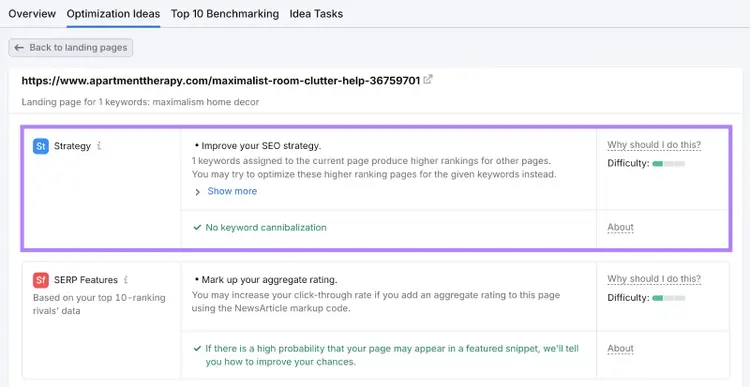
Task: Click the Improve your SEO strategy heading
Action: 261,146
